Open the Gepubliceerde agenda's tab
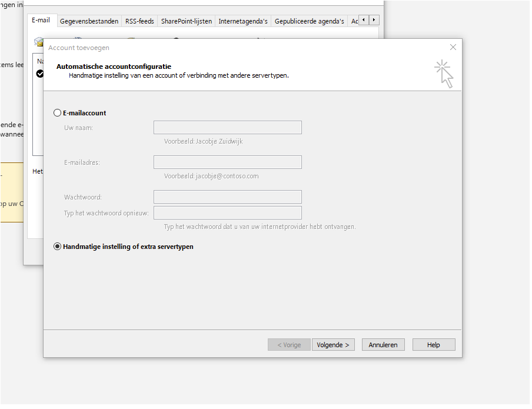The image size is (532, 409). coord(309,21)
